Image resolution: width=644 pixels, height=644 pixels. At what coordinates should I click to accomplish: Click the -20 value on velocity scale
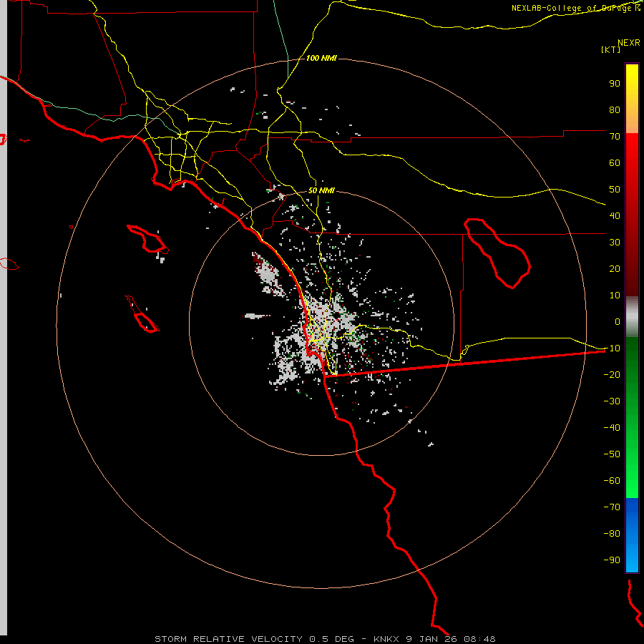point(612,374)
